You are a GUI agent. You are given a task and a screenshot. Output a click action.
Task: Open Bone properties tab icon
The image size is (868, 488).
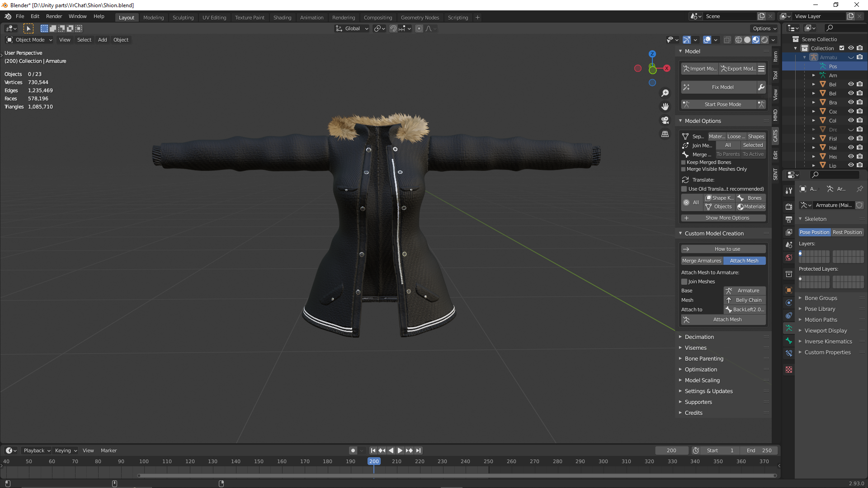click(x=789, y=341)
